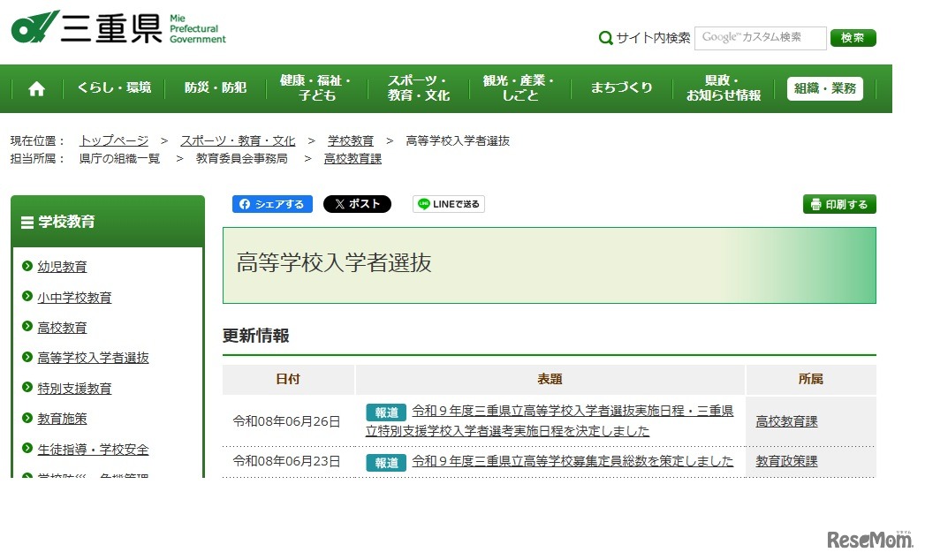Viewport: 925px width, 560px height.
Task: Open the スポーツ・教育・文化 breadcrumb link
Action: 238,141
